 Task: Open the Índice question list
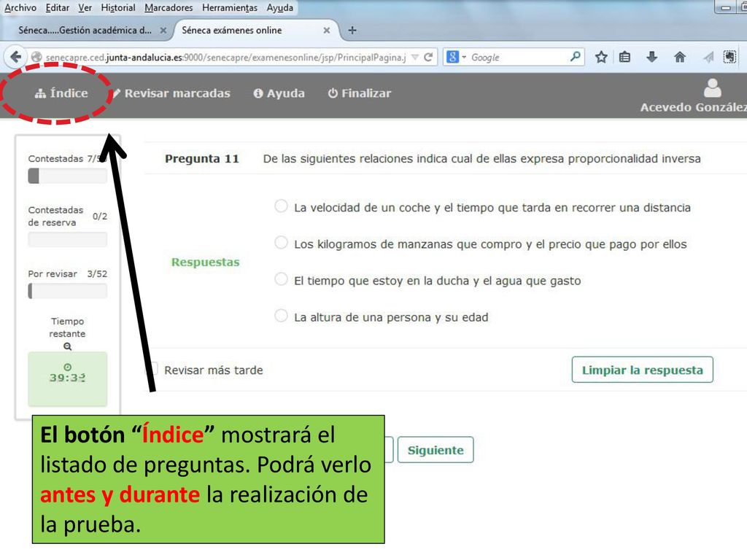tap(61, 93)
